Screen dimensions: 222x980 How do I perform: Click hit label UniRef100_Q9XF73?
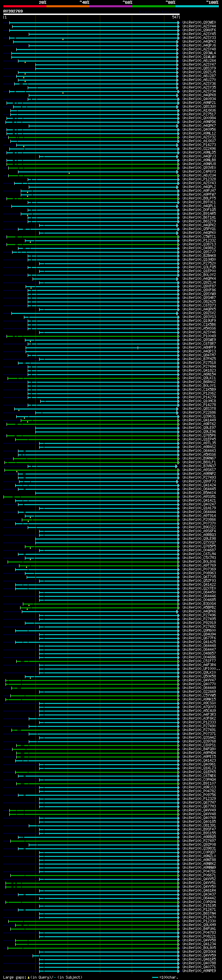199,481
